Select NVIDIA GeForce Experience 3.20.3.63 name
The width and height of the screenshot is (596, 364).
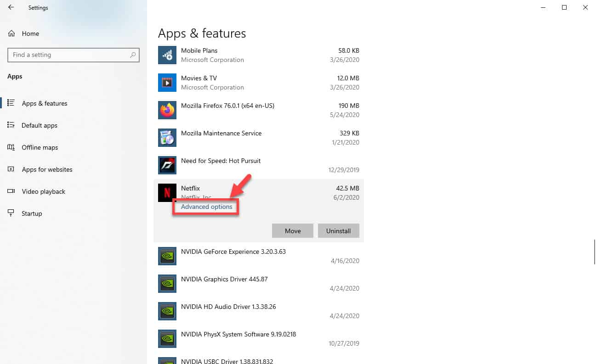pyautogui.click(x=233, y=252)
